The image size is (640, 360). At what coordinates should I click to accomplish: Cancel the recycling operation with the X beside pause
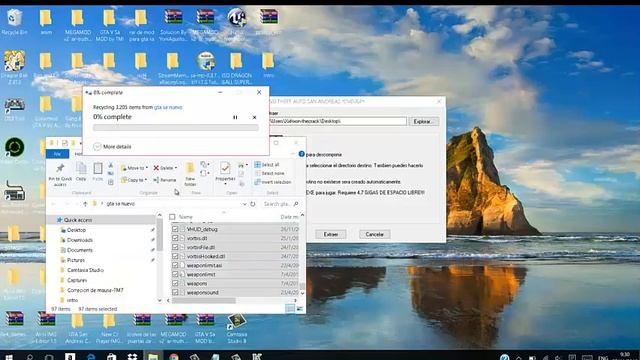click(254, 117)
